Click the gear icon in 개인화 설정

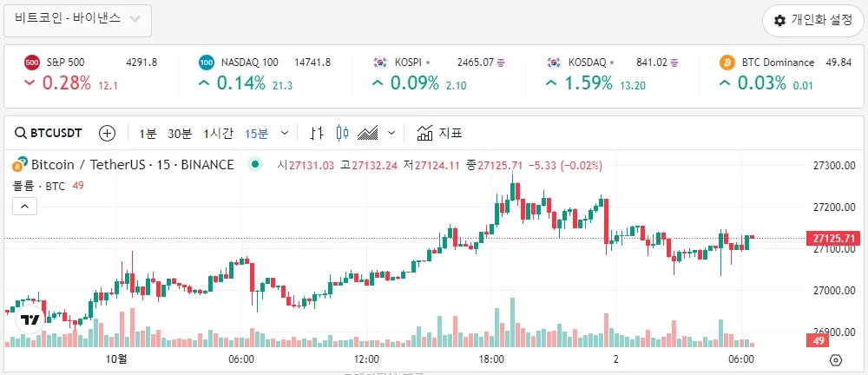(780, 21)
